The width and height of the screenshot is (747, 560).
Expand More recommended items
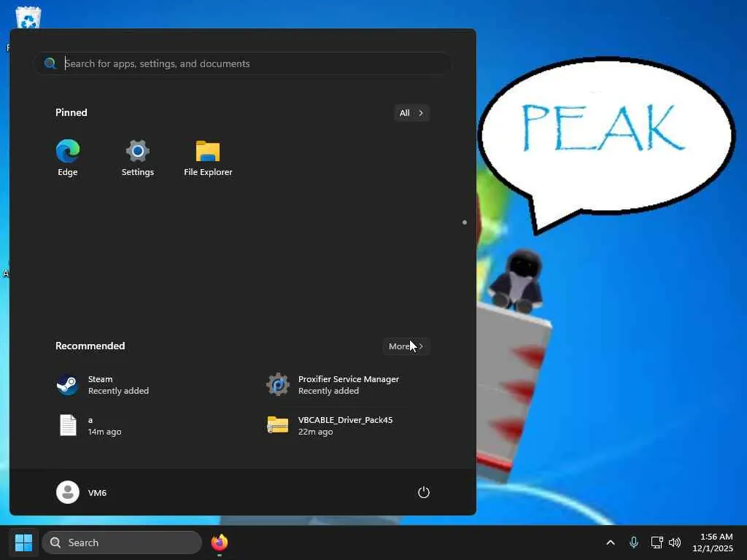coord(406,346)
